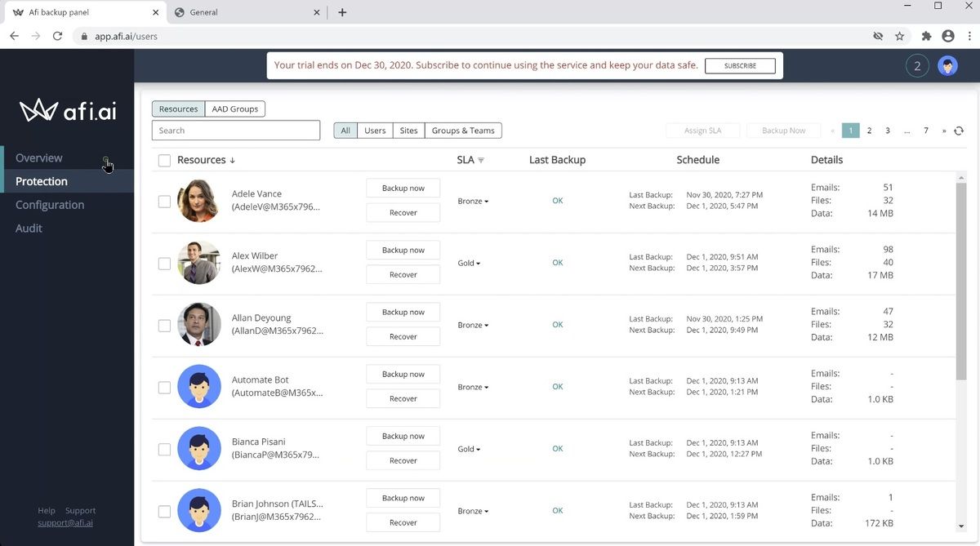Refresh the resources list
980x546 pixels.
959,130
